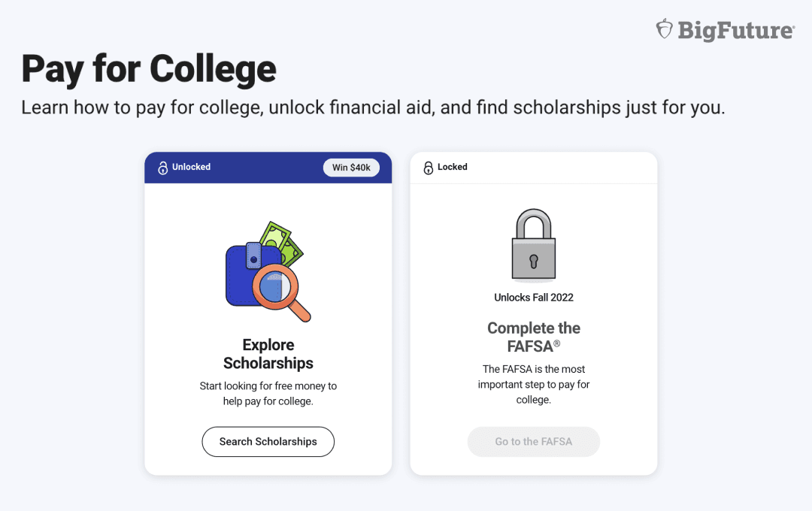Image resolution: width=812 pixels, height=511 pixels.
Task: Open the Explore Scholarships heading
Action: (268, 354)
